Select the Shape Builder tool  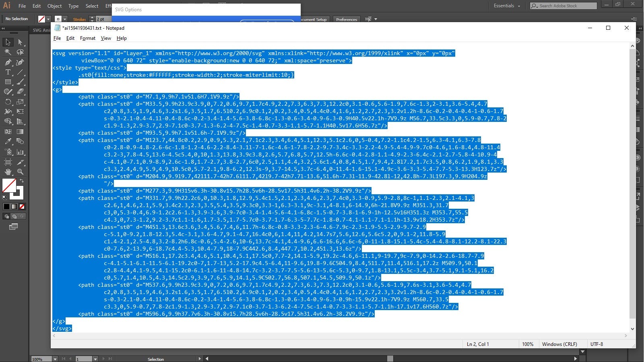8,121
